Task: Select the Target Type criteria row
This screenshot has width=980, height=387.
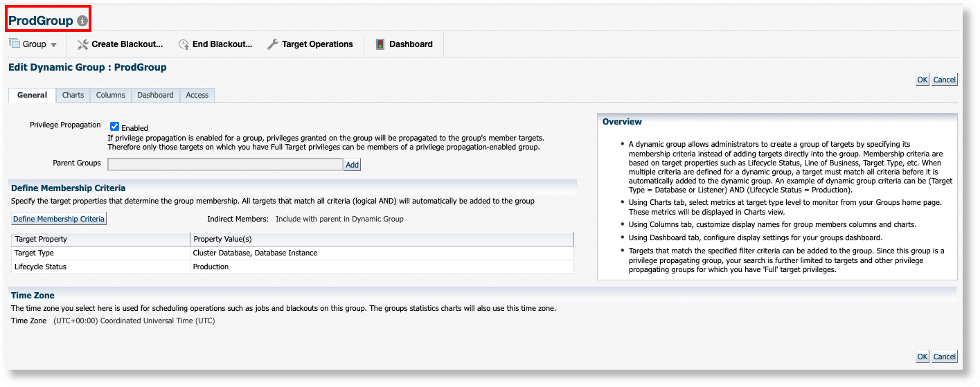Action: [100, 253]
